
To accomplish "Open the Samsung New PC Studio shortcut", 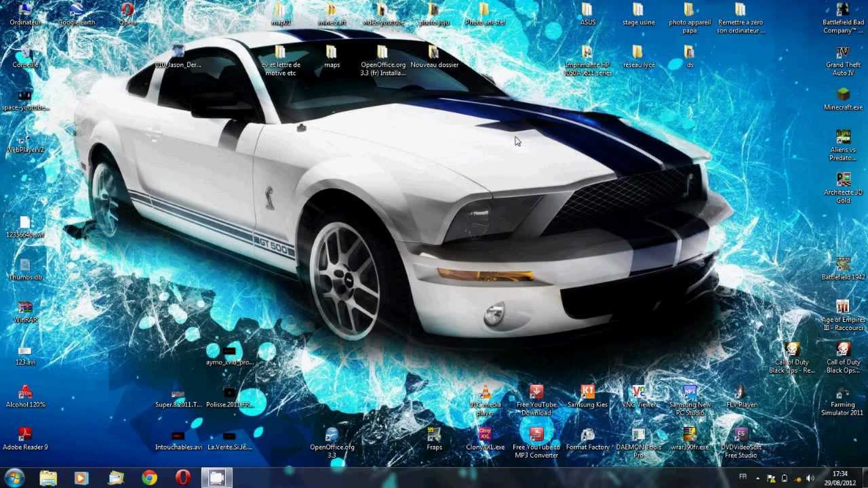I will coord(690,400).
